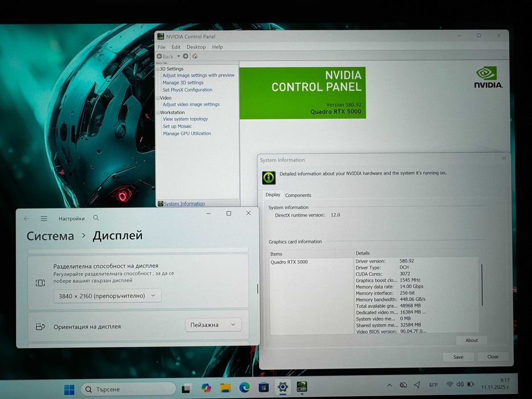Click the Home icon in NVIDIA toolbar
The width and height of the screenshot is (532, 399).
195,56
